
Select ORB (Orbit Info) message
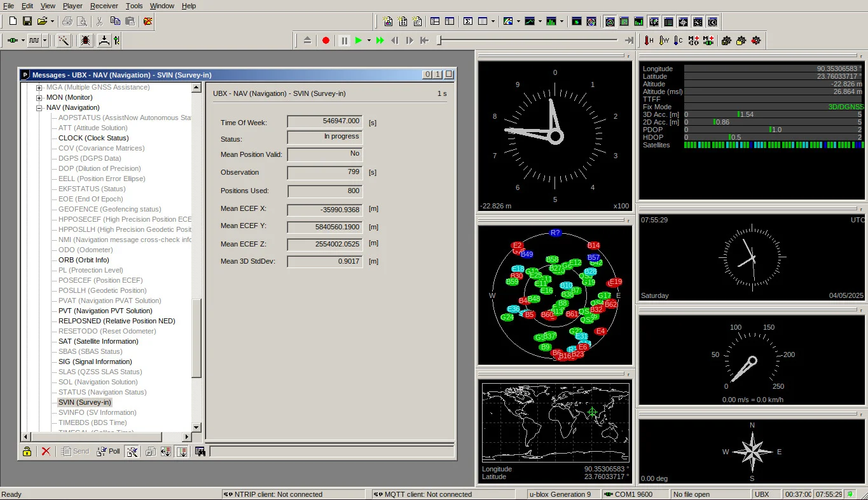pyautogui.click(x=84, y=260)
